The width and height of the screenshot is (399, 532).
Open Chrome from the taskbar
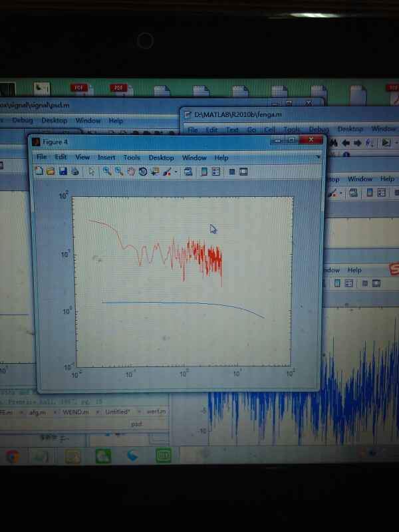pyautogui.click(x=13, y=456)
